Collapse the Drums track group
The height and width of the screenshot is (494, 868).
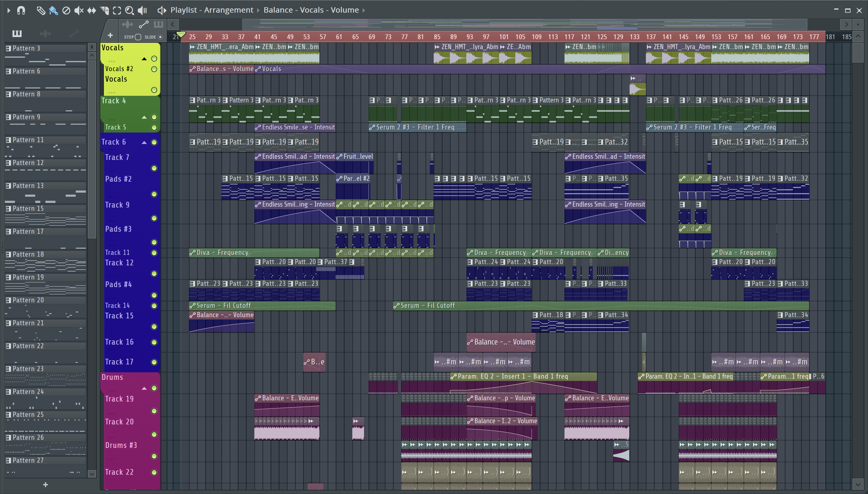click(x=144, y=388)
